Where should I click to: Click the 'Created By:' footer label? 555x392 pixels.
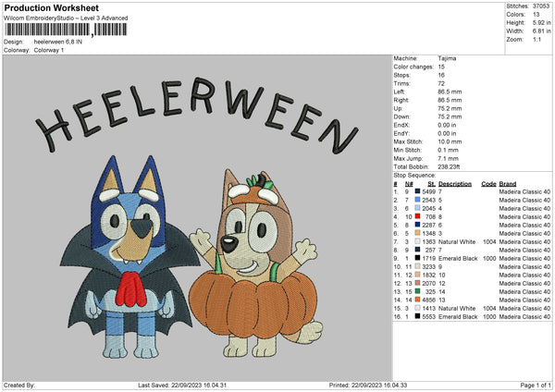tap(19, 385)
